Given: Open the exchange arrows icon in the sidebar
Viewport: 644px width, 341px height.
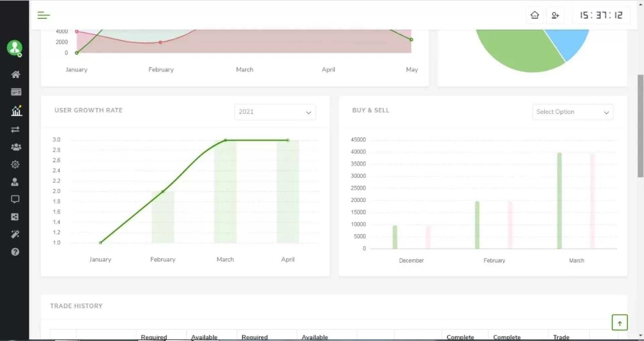Looking at the screenshot, I should coord(15,130).
